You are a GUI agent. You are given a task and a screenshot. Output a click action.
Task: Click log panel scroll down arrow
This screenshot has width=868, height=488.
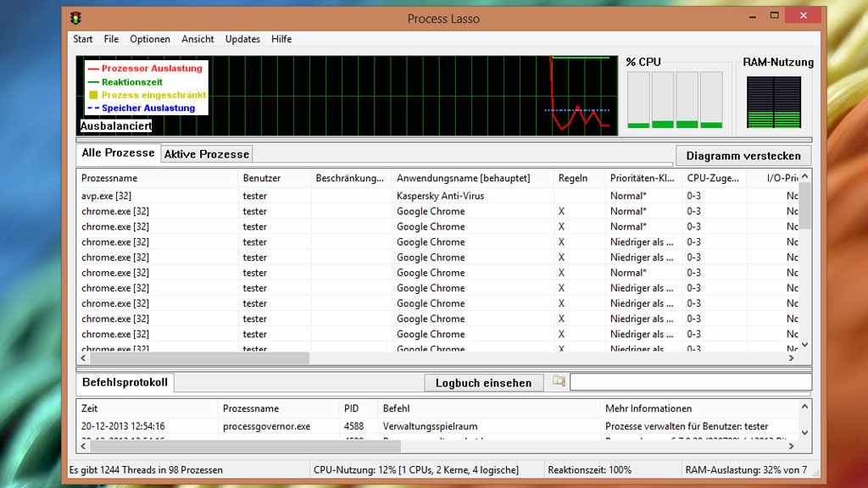tap(805, 433)
